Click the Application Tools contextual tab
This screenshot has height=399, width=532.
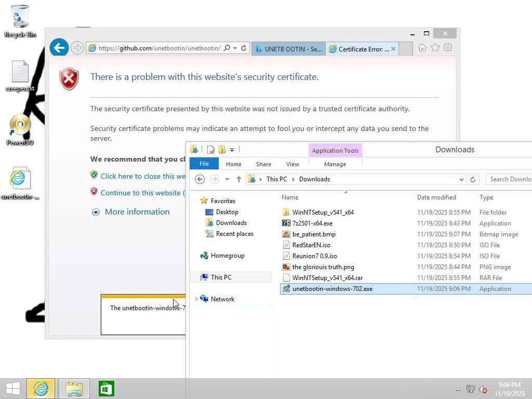[x=335, y=151]
